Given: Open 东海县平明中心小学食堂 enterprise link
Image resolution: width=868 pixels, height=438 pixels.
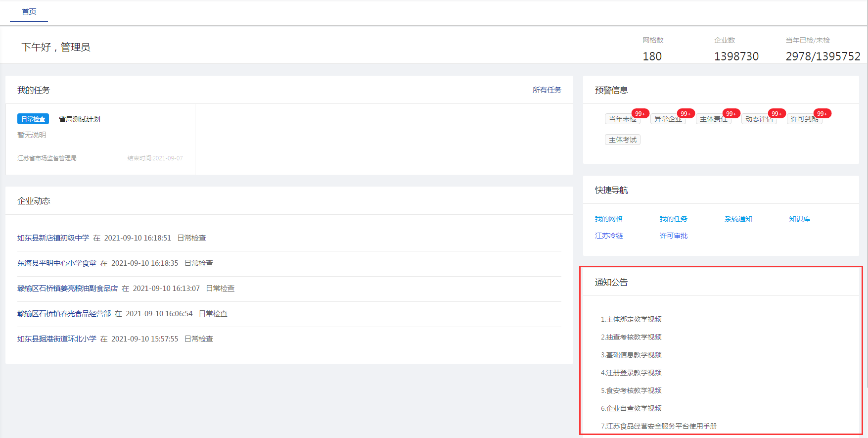Looking at the screenshot, I should (57, 263).
